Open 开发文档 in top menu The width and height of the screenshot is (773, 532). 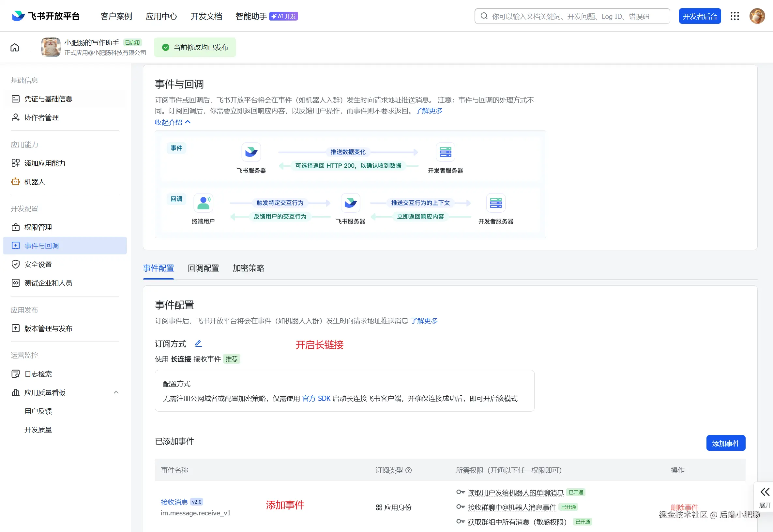coord(206,16)
